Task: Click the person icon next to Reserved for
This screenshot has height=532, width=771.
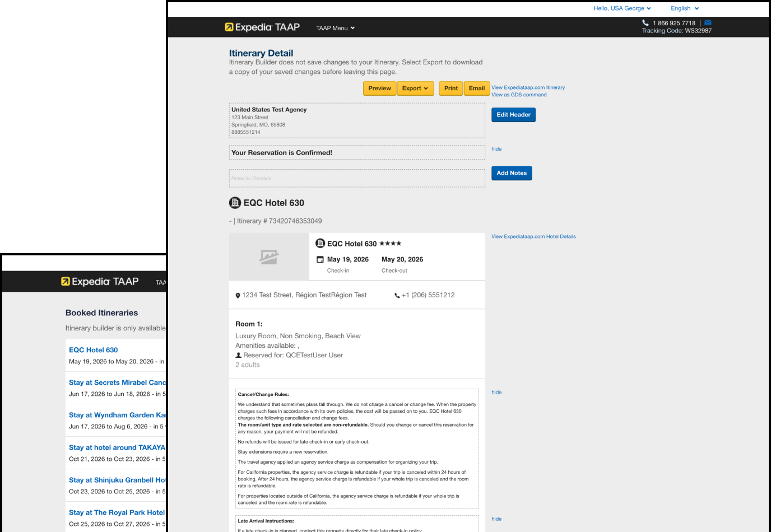Action: coord(238,355)
